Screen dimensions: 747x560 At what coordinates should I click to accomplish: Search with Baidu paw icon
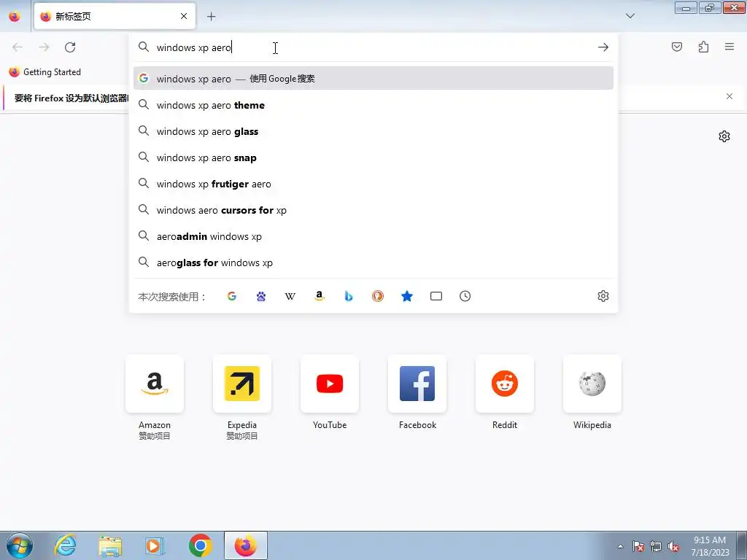pos(261,296)
